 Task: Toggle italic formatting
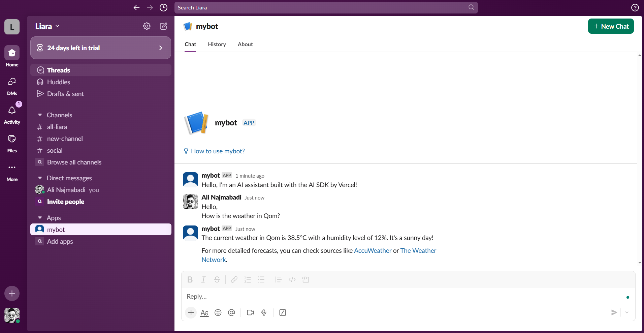203,279
